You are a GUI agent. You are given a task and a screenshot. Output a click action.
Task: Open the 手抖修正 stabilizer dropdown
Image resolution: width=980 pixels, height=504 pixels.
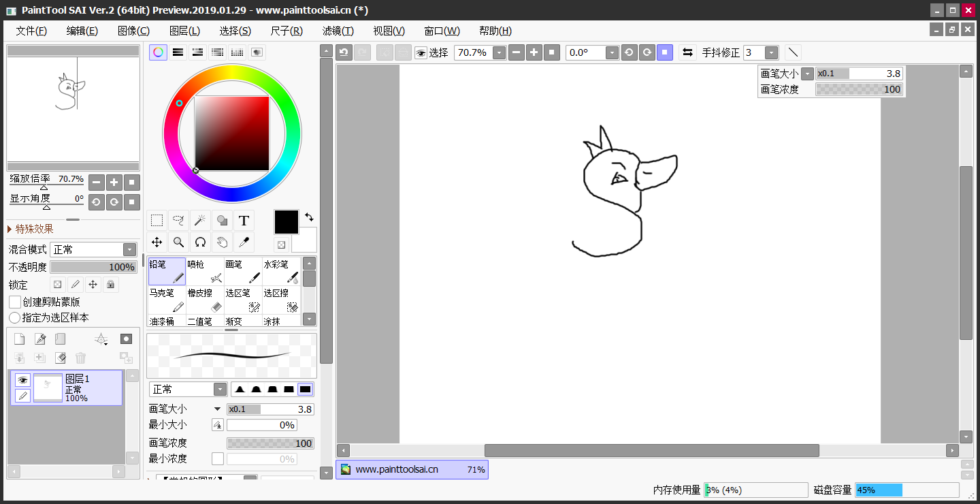coord(772,52)
